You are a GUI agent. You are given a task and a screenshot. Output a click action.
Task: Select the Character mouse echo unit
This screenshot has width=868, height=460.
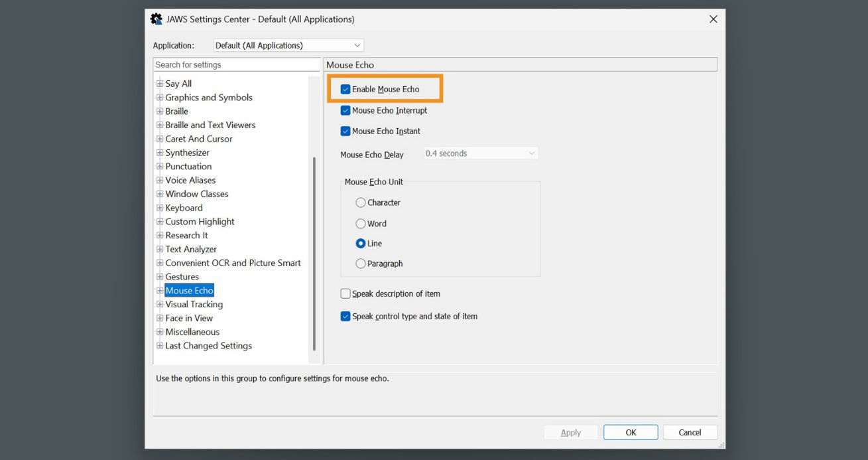(360, 202)
